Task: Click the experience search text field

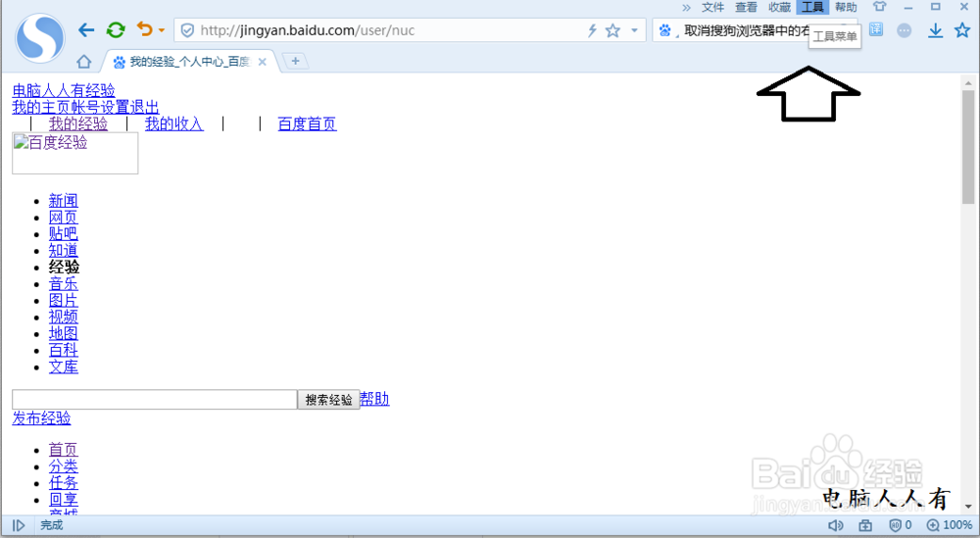Action: click(x=155, y=399)
